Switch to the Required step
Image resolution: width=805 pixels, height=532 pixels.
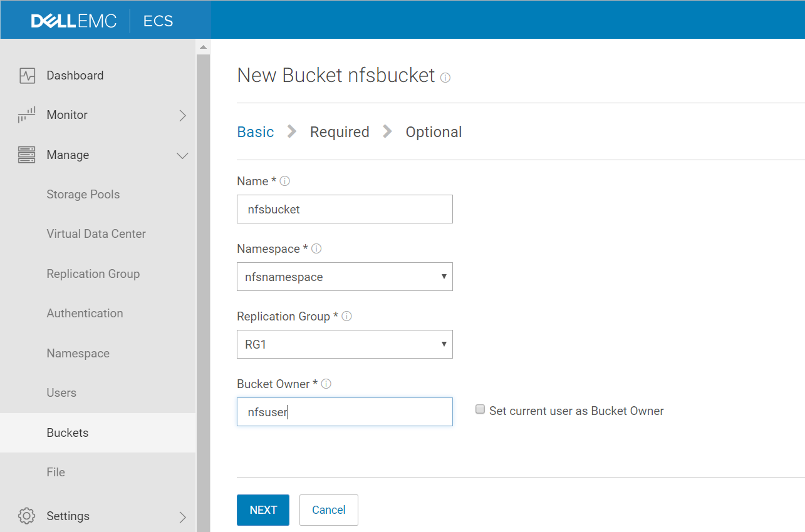coord(340,131)
